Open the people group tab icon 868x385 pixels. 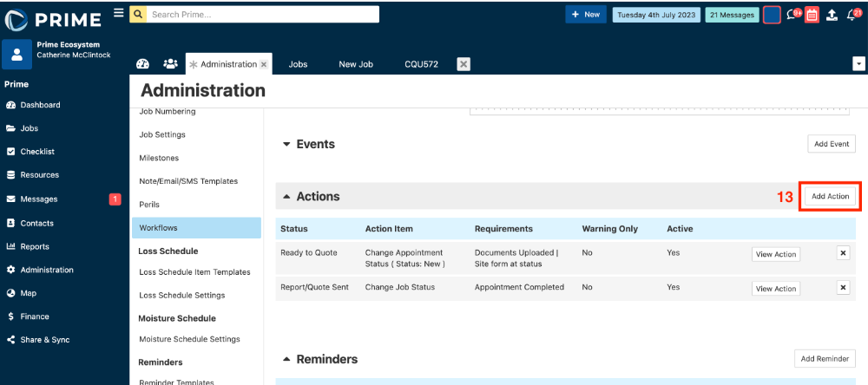tap(170, 64)
